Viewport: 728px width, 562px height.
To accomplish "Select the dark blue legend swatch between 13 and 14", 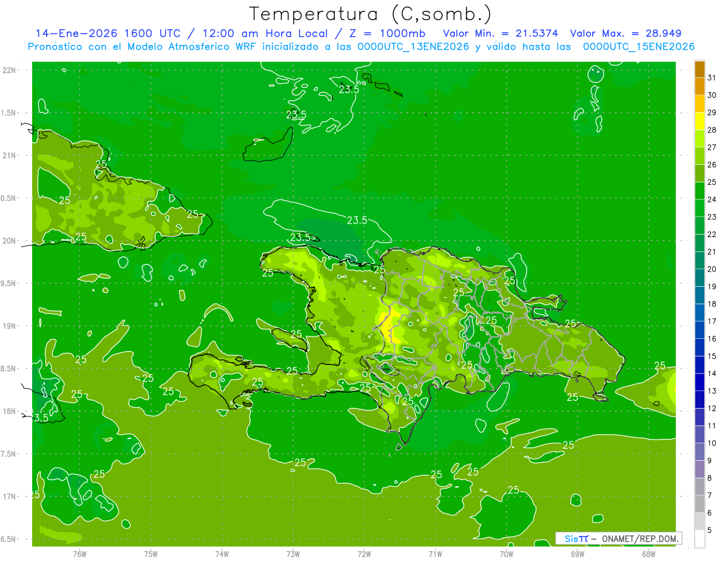I will click(x=699, y=382).
